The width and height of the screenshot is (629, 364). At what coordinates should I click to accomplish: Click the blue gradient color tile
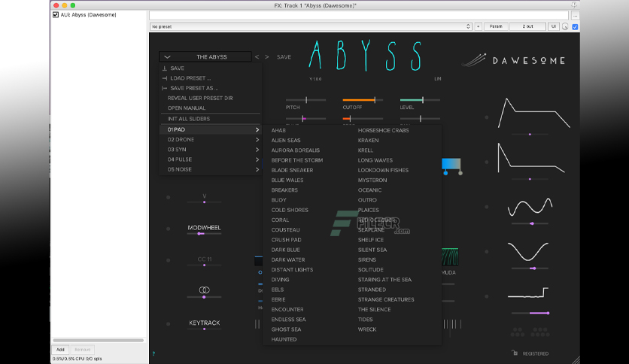pyautogui.click(x=451, y=165)
